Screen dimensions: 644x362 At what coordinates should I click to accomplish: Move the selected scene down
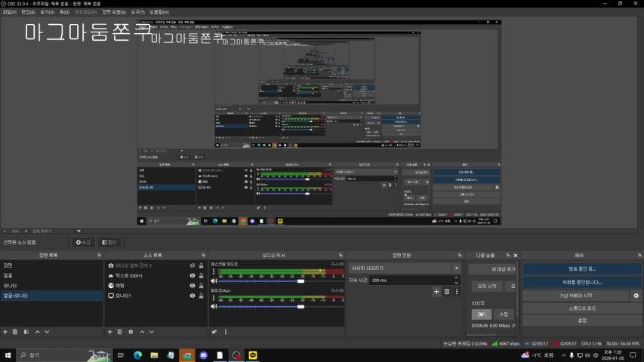[47, 332]
